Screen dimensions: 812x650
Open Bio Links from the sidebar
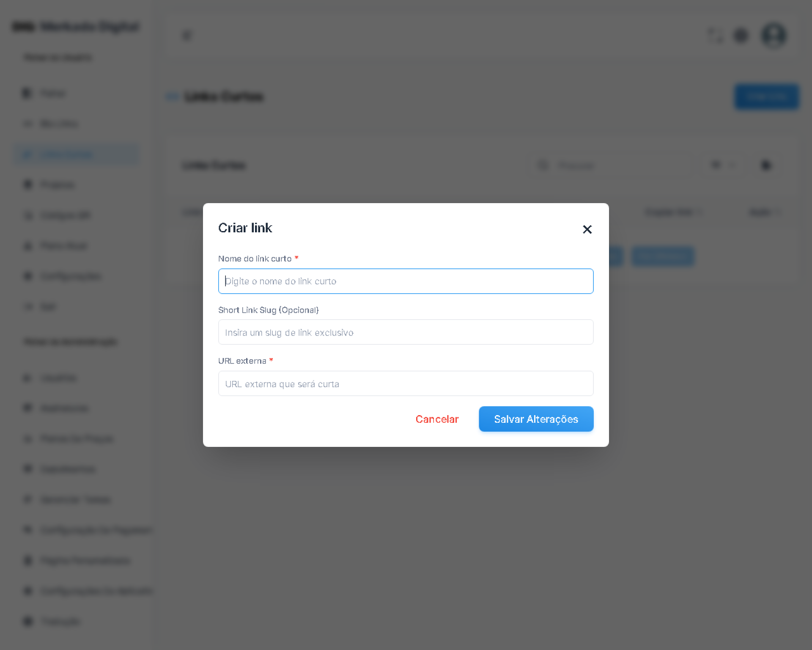point(59,124)
